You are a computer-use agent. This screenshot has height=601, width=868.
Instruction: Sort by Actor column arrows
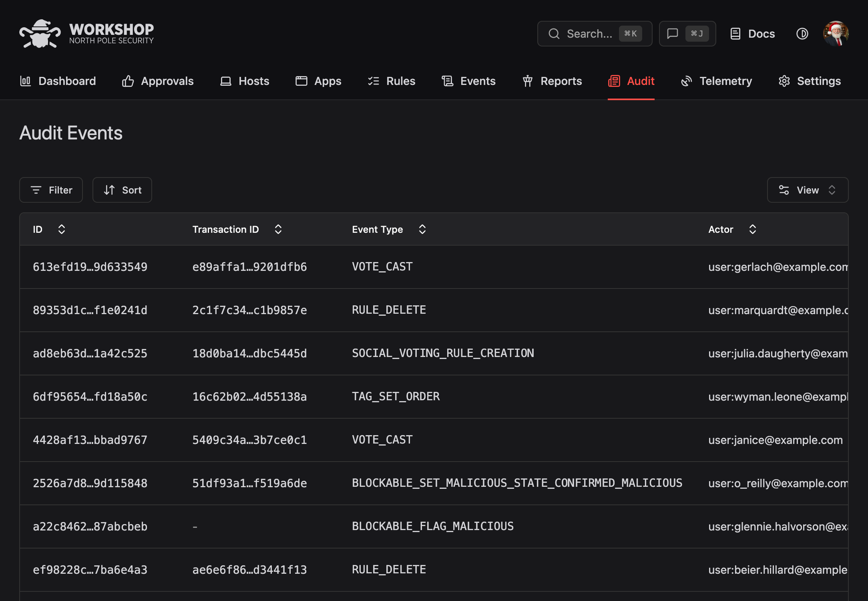(752, 229)
